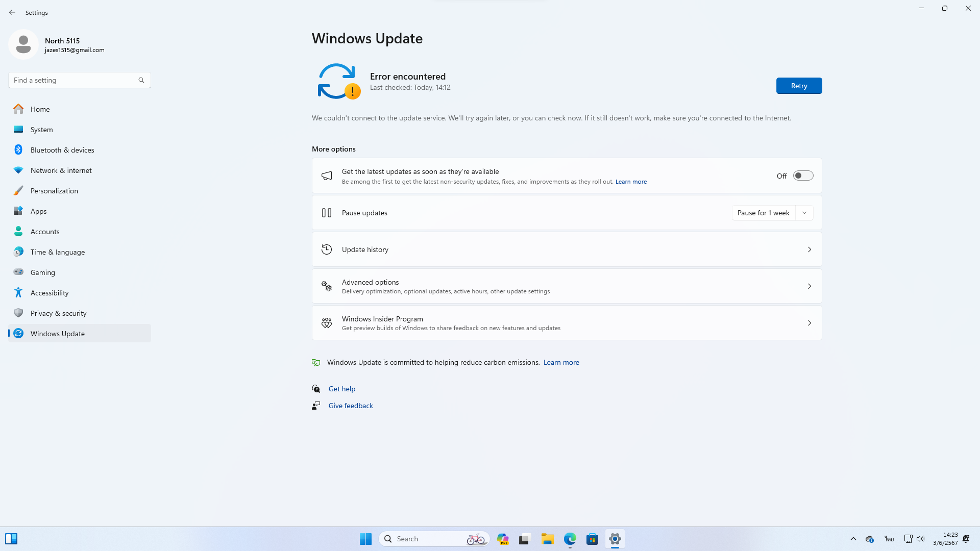The width and height of the screenshot is (980, 551).
Task: Click the megaphone icon for latest updates
Action: (x=327, y=176)
